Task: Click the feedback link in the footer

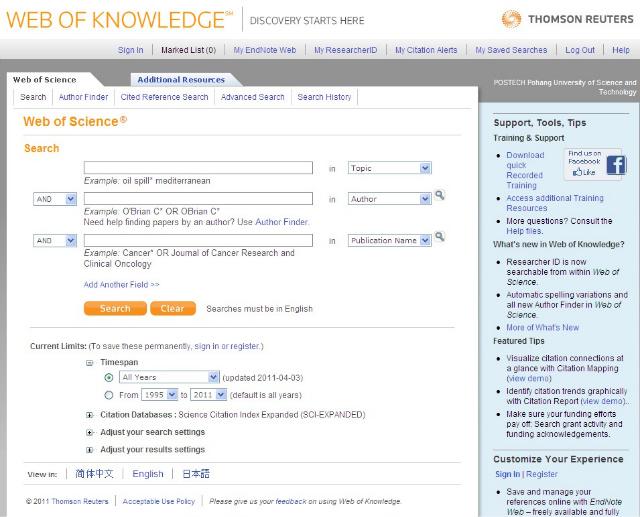Action: coord(291,501)
